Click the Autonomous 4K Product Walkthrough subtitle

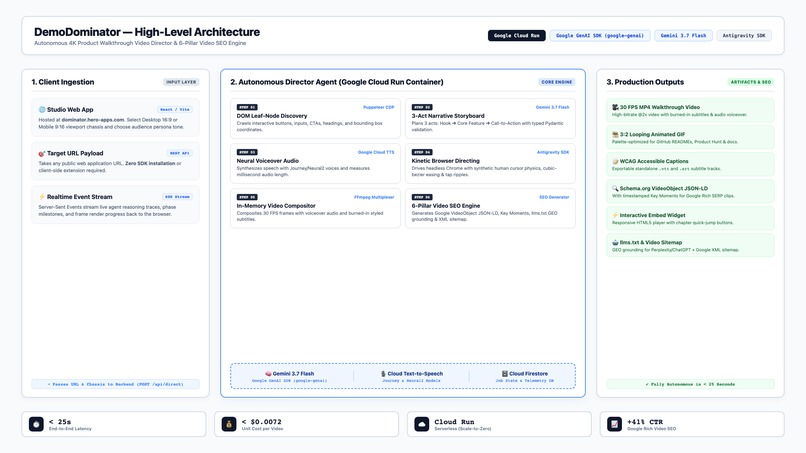(x=140, y=43)
